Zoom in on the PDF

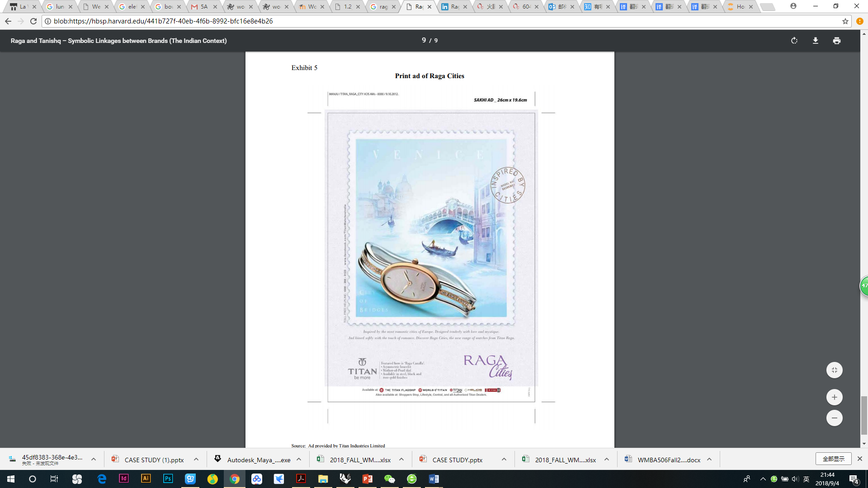[x=835, y=397]
